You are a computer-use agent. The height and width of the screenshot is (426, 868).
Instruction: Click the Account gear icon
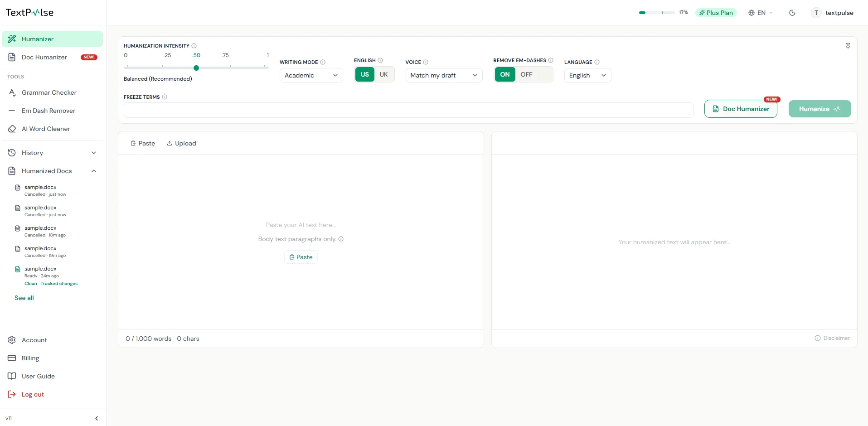coord(12,340)
